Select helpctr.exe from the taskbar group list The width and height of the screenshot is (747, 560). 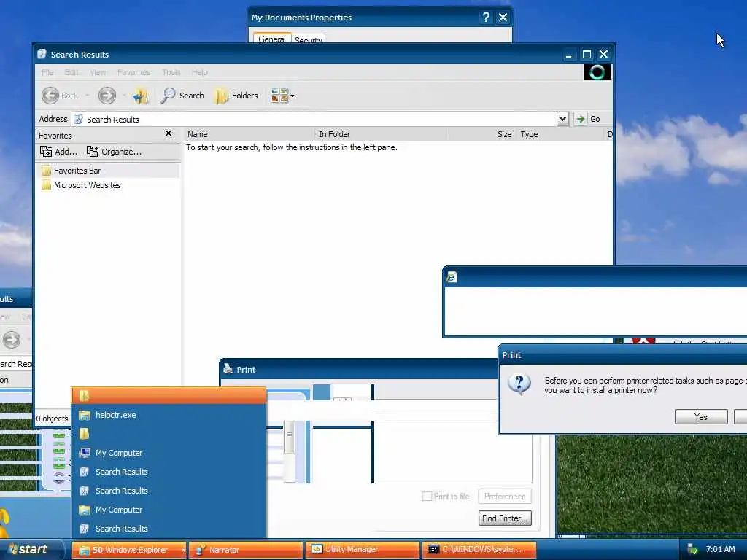pos(169,415)
